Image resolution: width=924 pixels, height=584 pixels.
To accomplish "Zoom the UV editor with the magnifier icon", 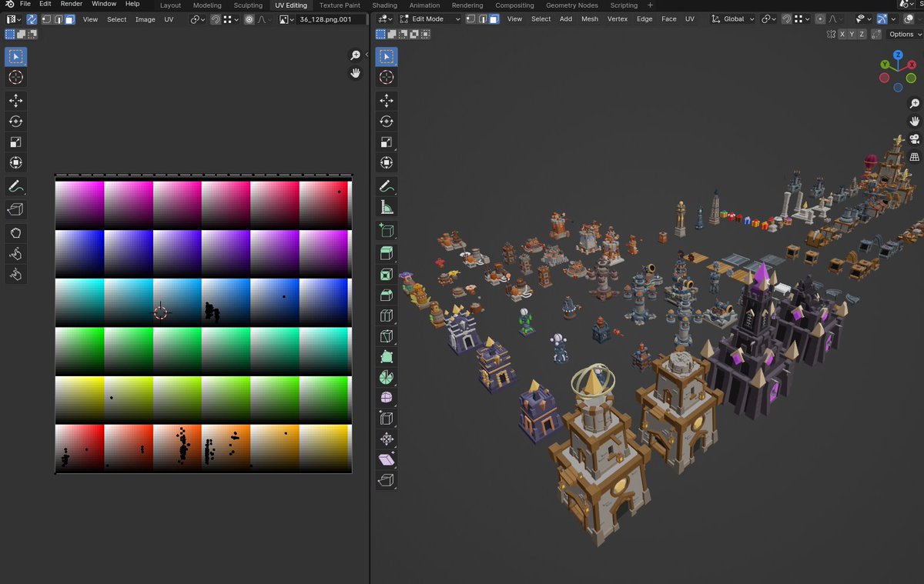I will (x=355, y=55).
